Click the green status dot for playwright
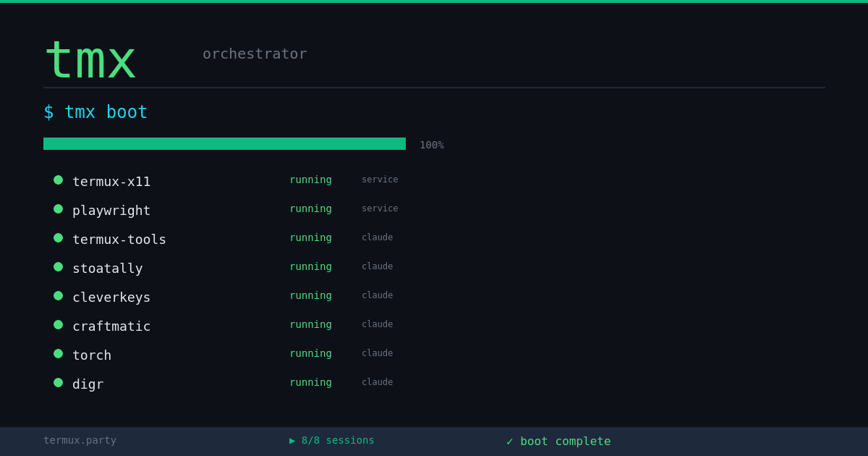868x456 pixels. pos(58,209)
